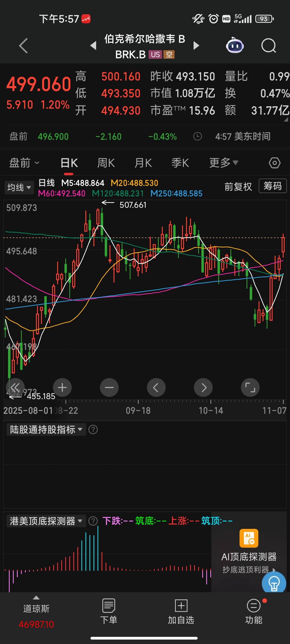Viewport: 290px width, 644px height.
Task: Select 季K tab
Action: point(180,163)
